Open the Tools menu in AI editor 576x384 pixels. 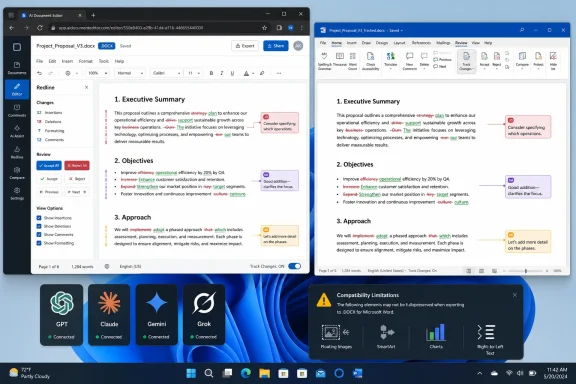point(104,61)
